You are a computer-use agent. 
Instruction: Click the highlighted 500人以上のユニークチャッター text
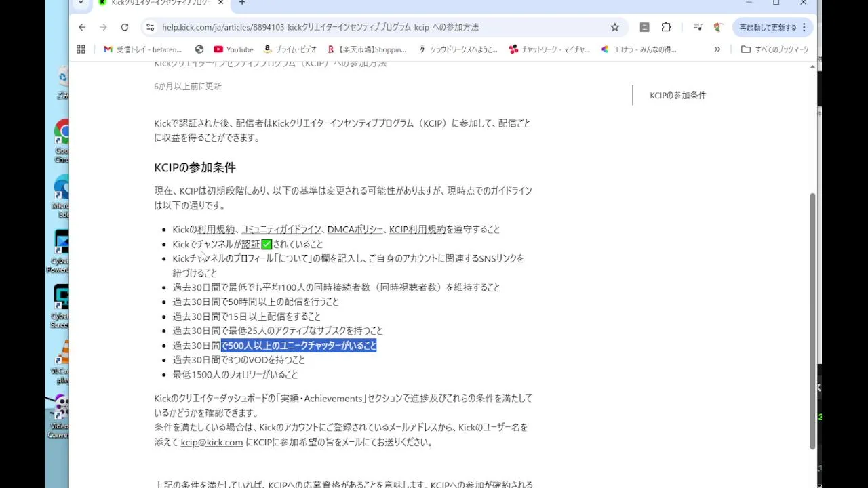coord(299,346)
